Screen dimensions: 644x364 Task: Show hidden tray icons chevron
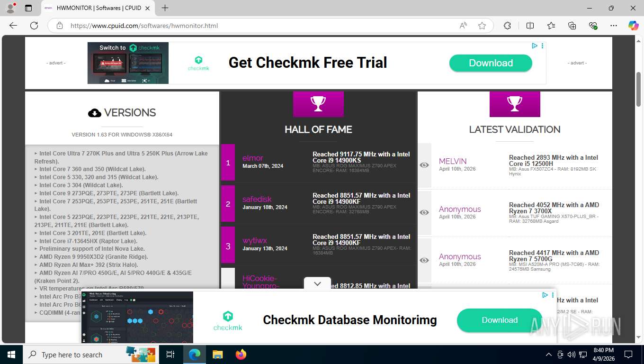549,355
